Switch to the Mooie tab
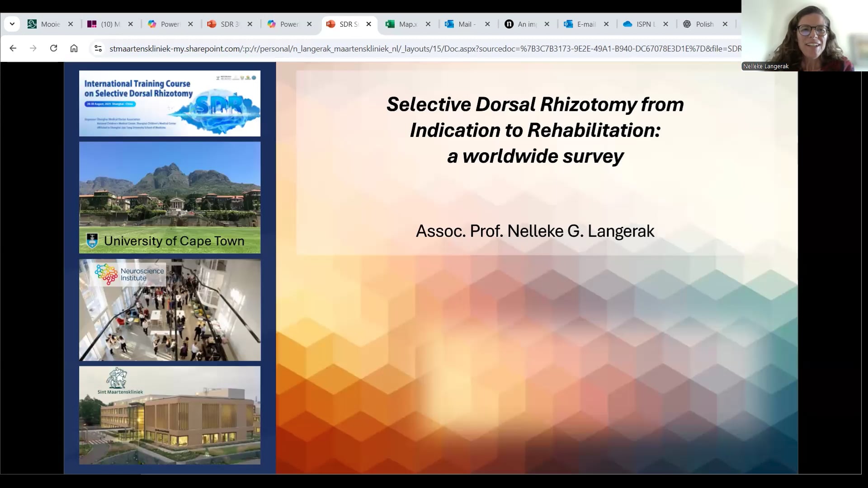 pyautogui.click(x=50, y=24)
